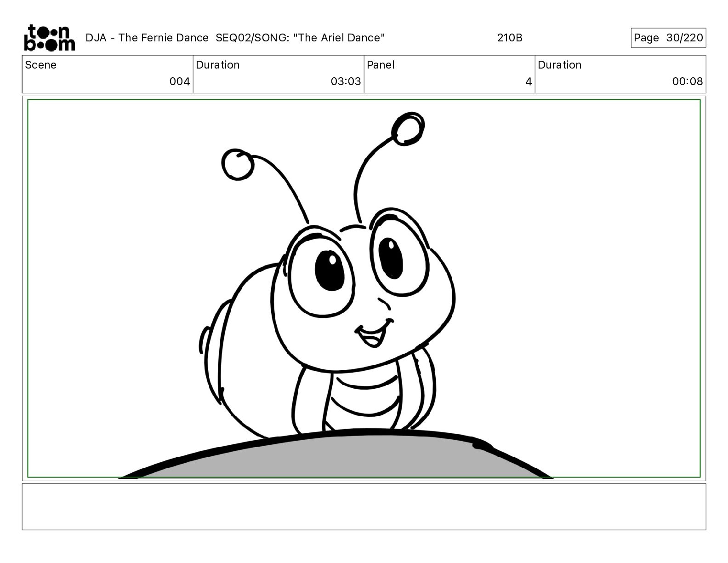Select the scene number '004'
The width and height of the screenshot is (728, 563).
[180, 81]
